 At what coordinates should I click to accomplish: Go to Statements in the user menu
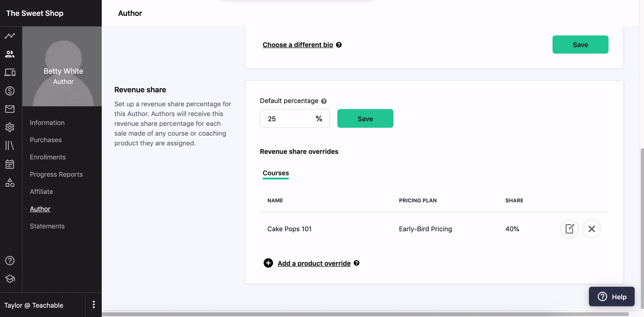click(x=47, y=226)
